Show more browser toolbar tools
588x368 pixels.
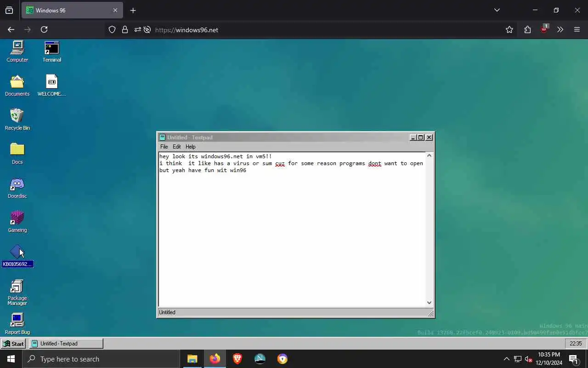pyautogui.click(x=560, y=29)
